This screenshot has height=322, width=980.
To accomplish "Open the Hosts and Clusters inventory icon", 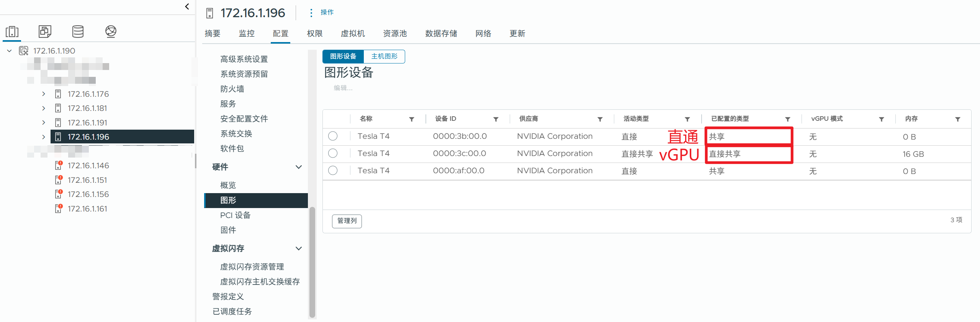I will coord(12,31).
